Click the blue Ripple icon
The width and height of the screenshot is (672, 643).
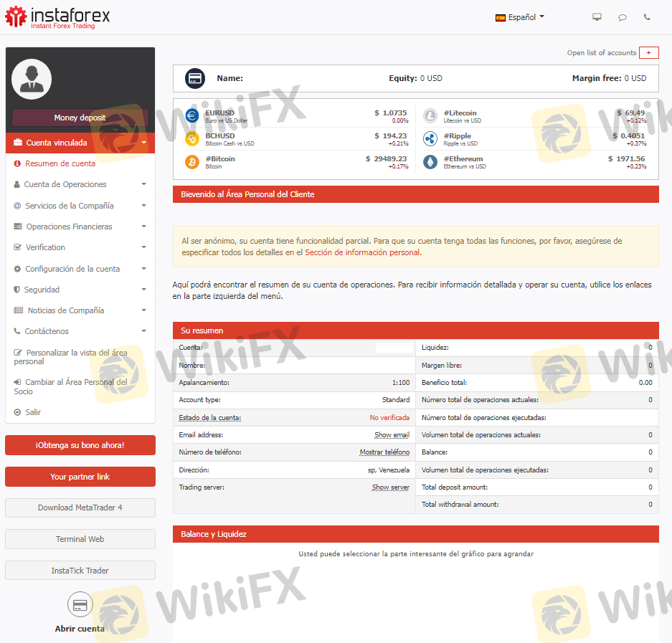[430, 139]
